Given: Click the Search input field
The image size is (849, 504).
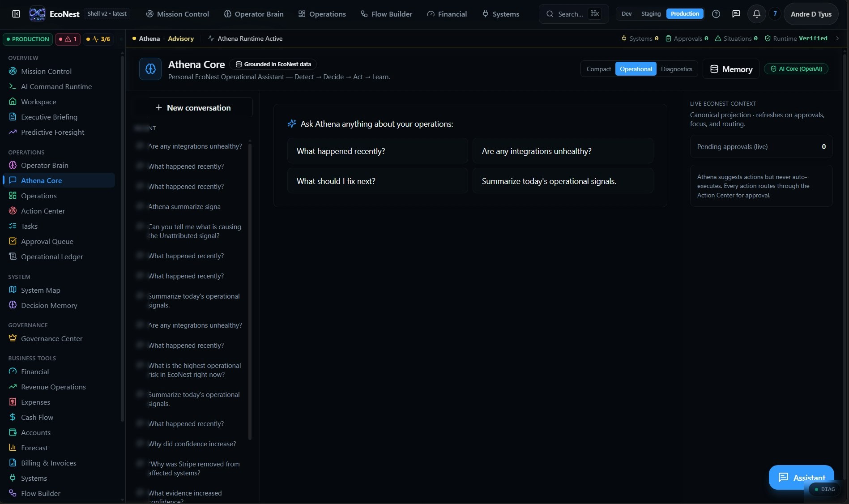Looking at the screenshot, I should (x=574, y=14).
